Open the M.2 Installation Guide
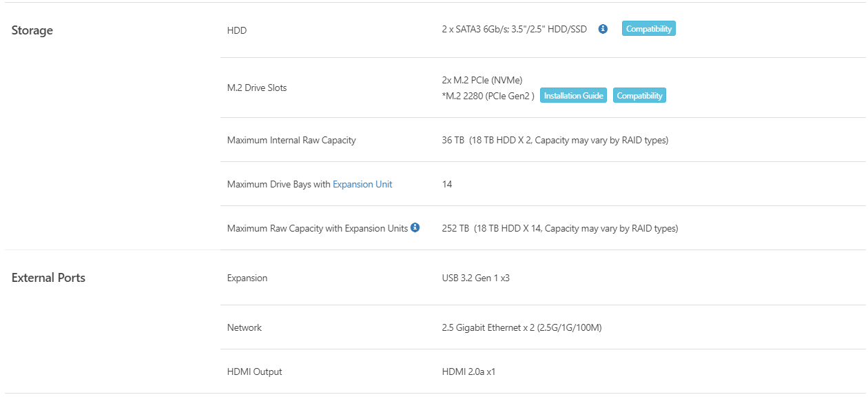Image resolution: width=868 pixels, height=397 pixels. coord(573,96)
